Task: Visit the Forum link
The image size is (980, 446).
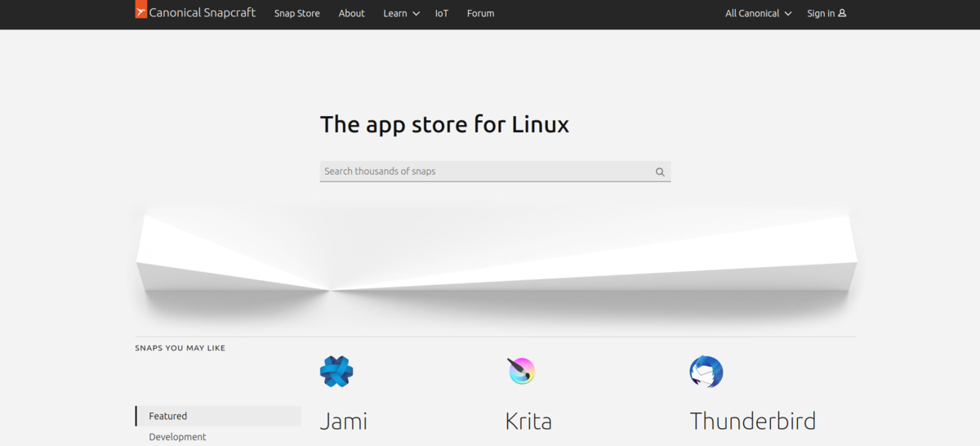Action: pos(480,13)
